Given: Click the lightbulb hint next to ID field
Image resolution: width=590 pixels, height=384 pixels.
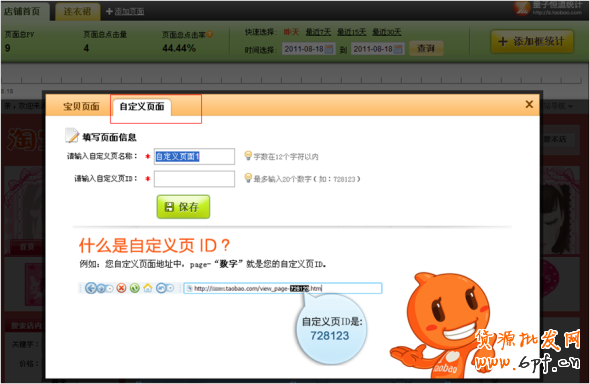Looking at the screenshot, I should (x=248, y=178).
